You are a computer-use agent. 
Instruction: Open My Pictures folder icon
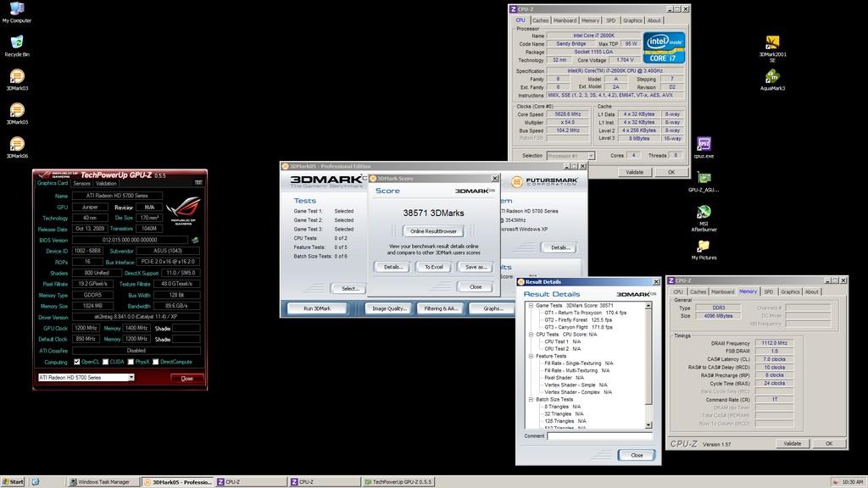click(704, 249)
